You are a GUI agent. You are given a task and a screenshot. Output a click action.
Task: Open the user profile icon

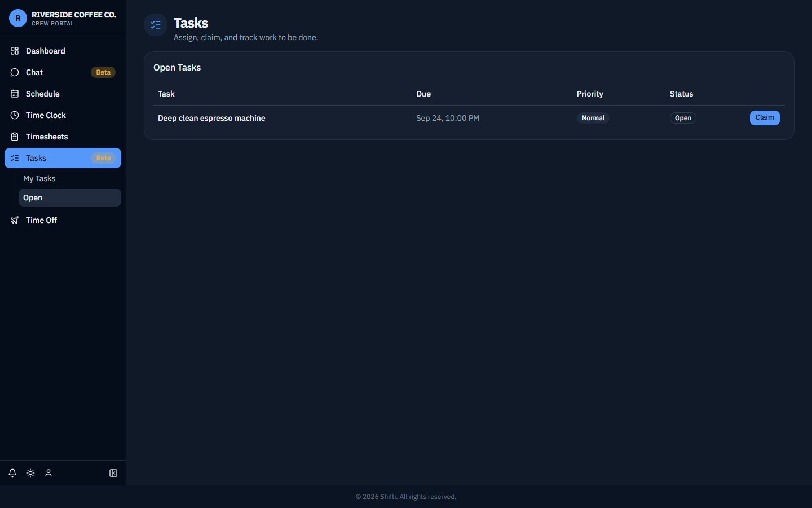[x=48, y=473]
